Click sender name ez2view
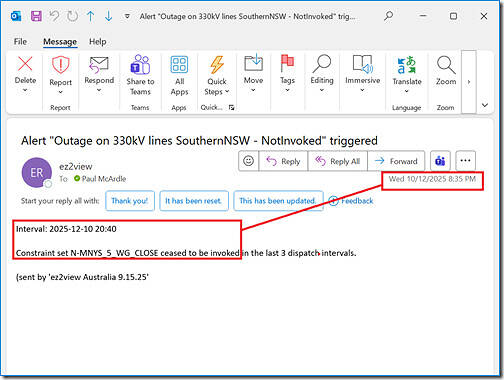The width and height of the screenshot is (504, 380). (x=76, y=166)
